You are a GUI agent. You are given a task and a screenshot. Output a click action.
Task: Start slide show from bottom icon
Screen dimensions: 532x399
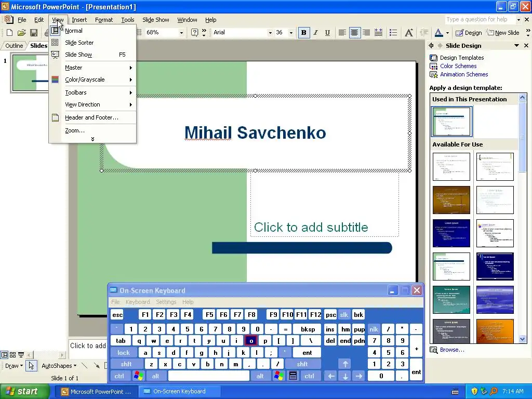coord(21,355)
